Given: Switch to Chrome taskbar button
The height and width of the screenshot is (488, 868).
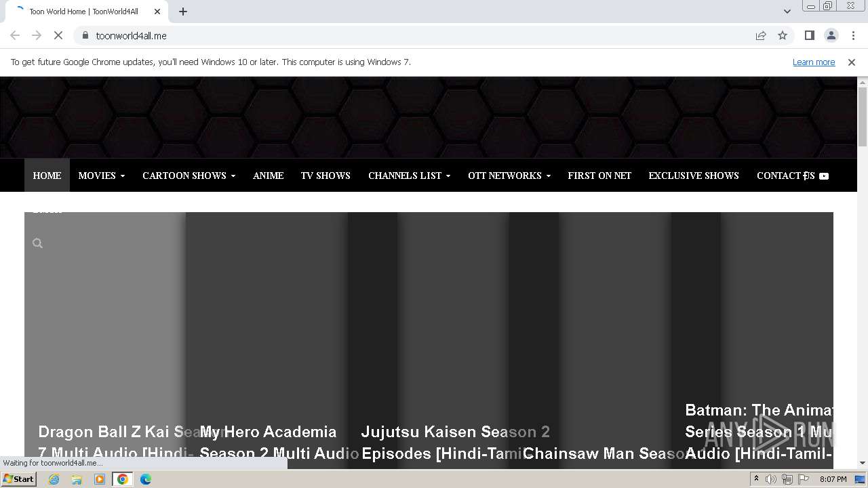Looking at the screenshot, I should point(123,479).
